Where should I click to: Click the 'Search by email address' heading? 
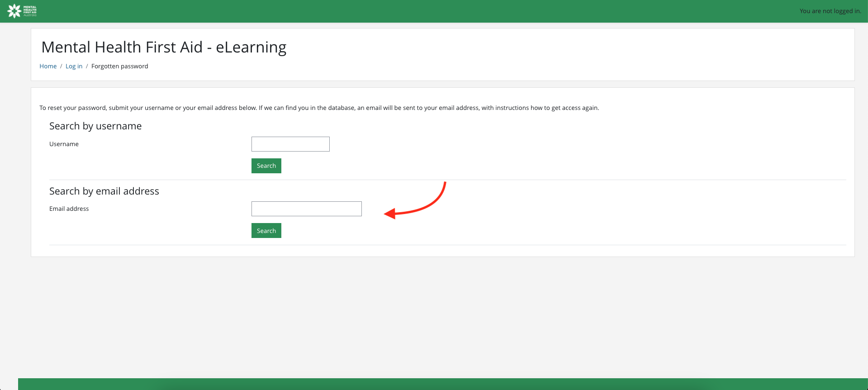pos(104,191)
